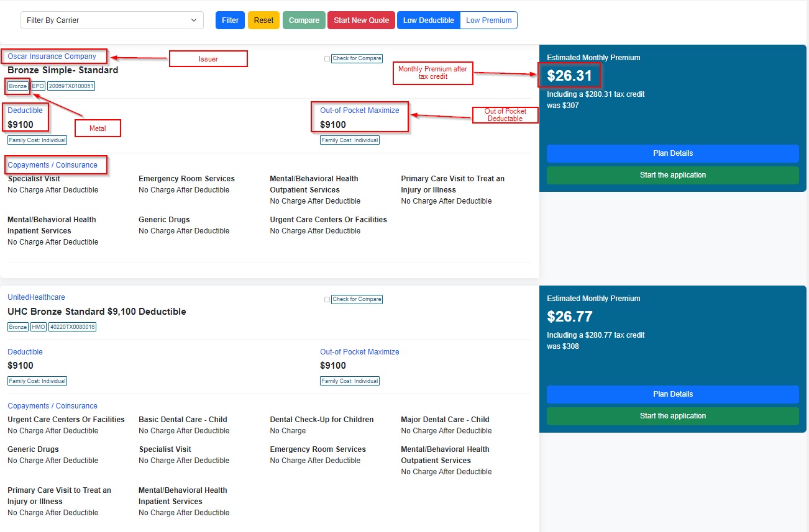Click plan ID 20069TX0100051 badge

click(x=71, y=86)
